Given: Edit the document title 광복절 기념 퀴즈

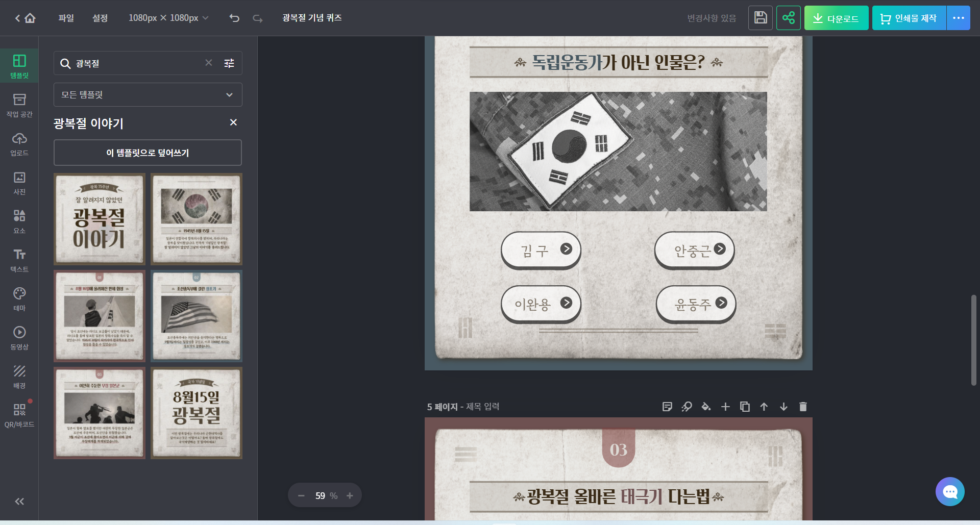Looking at the screenshot, I should point(312,18).
